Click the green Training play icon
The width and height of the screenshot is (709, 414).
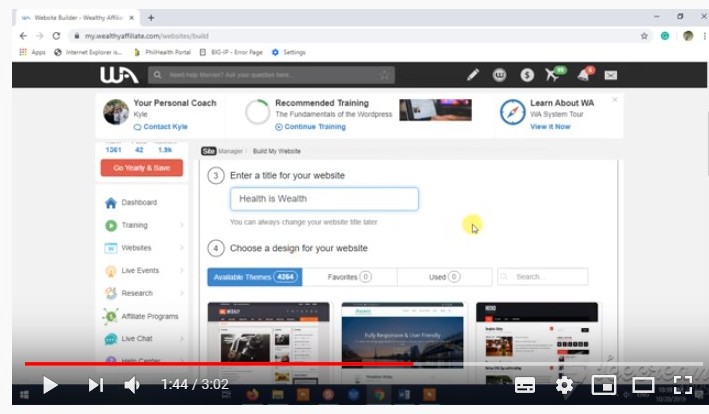click(111, 225)
